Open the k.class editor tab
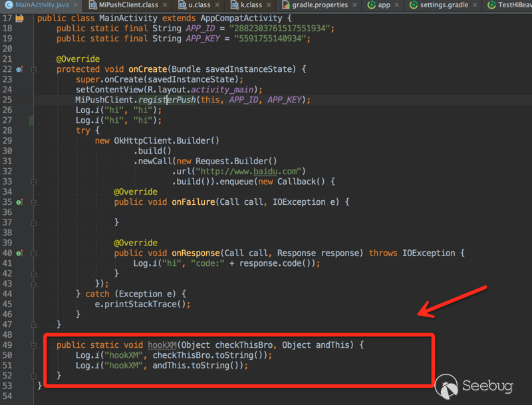Screen dimensions: 532x405 251,5
